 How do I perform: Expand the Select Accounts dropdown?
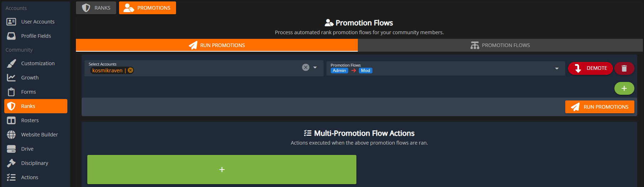tap(315, 67)
